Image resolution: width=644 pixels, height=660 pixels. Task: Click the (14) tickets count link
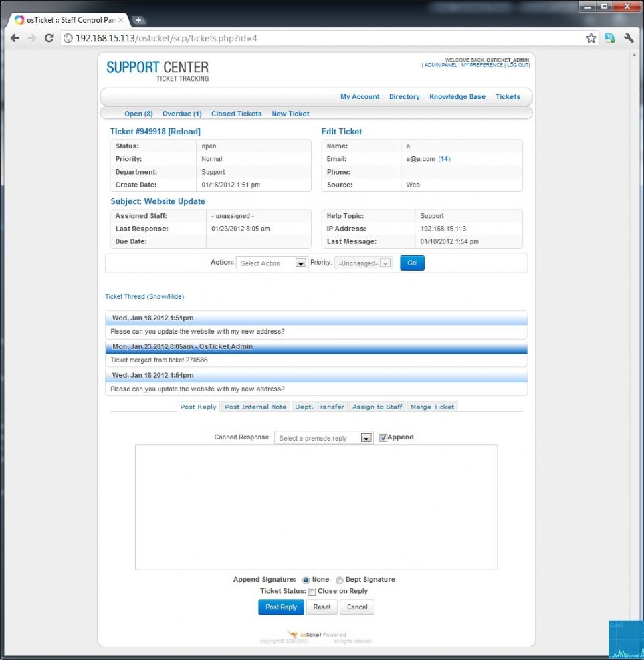point(444,159)
